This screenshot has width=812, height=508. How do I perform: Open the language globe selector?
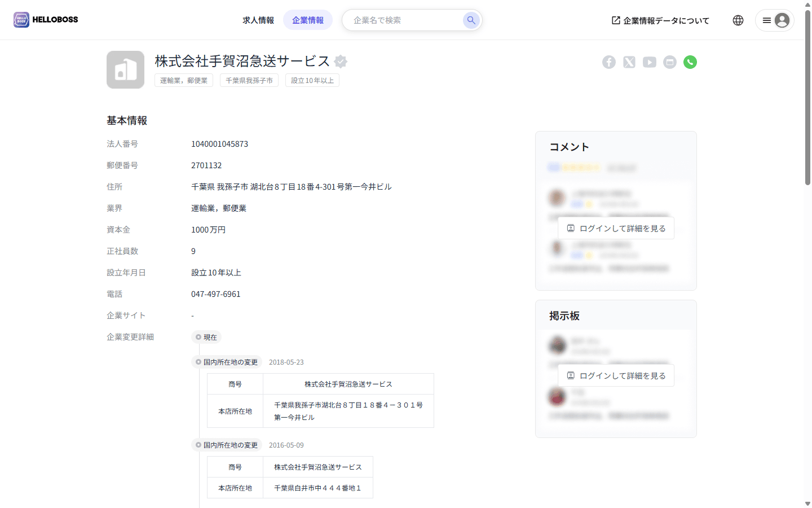(x=738, y=20)
